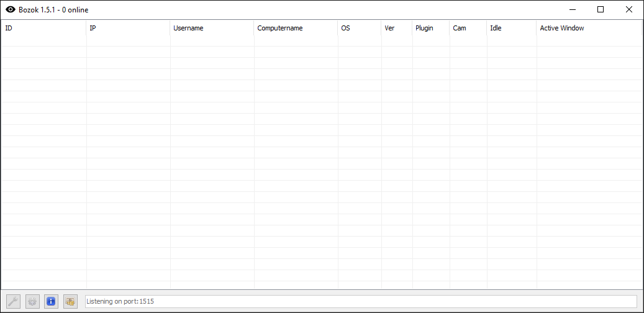
Task: Click the wrench icon in the bottom toolbar
Action: (x=13, y=302)
